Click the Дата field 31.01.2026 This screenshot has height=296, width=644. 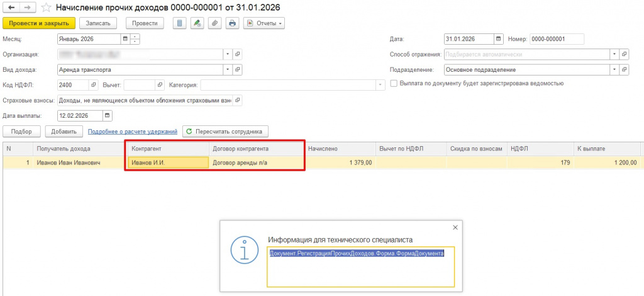[x=469, y=39]
